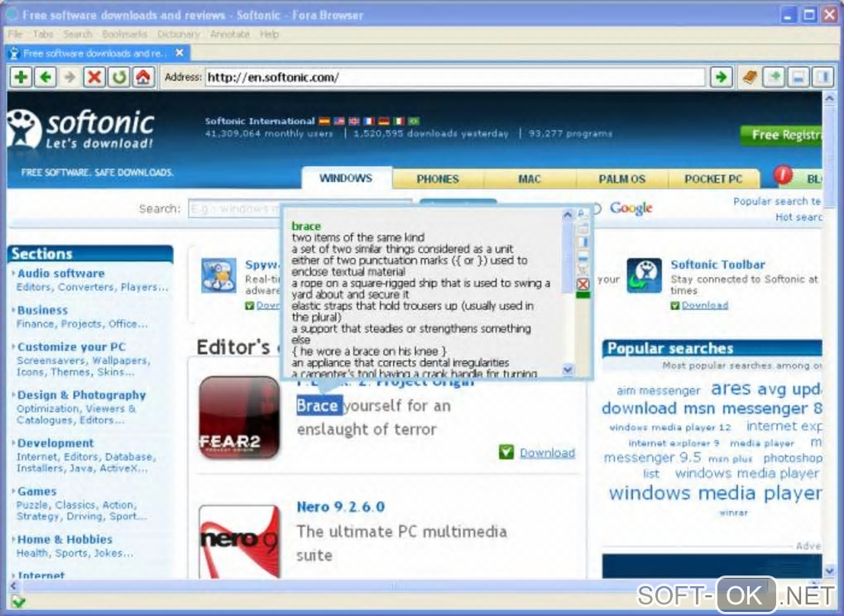The height and width of the screenshot is (616, 844).
Task: Click the Spyware program icon
Action: point(218,275)
